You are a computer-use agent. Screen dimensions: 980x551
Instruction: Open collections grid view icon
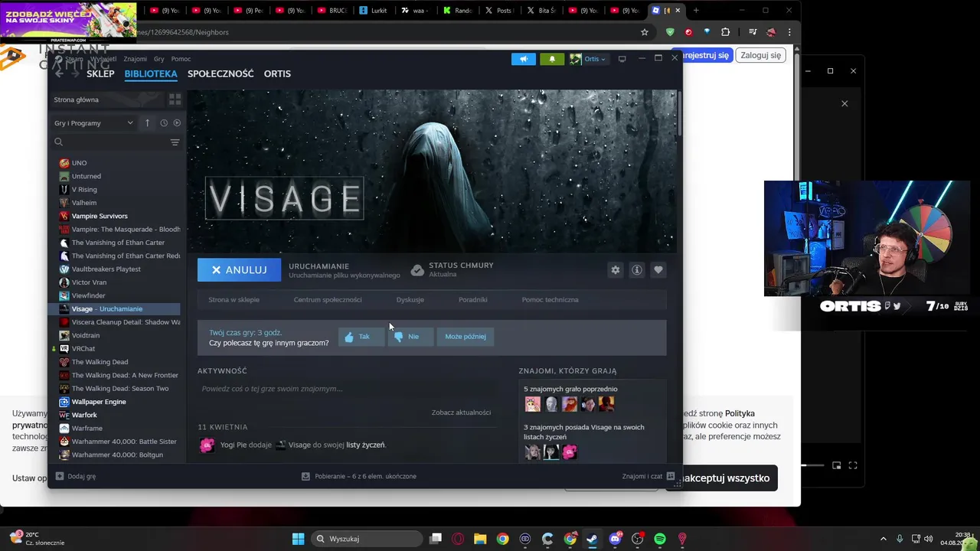pyautogui.click(x=175, y=99)
